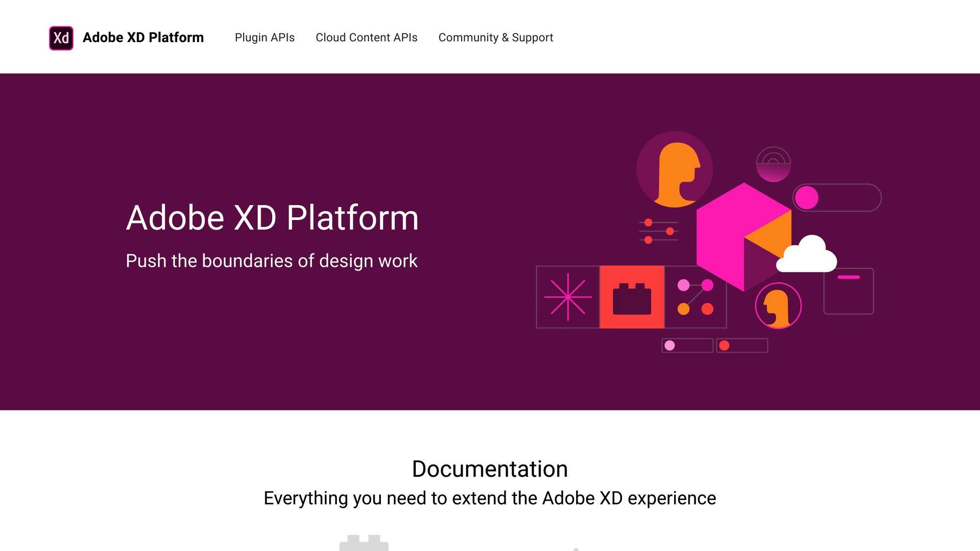This screenshot has width=980, height=551.
Task: Toggle the large pink switch near the cube
Action: [835, 198]
